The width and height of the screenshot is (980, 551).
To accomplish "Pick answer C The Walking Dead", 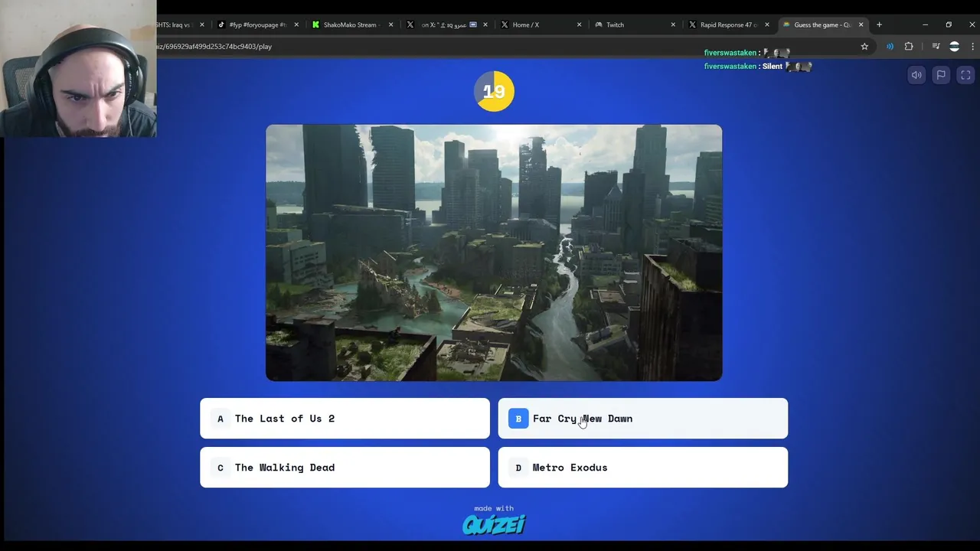I will click(x=345, y=468).
